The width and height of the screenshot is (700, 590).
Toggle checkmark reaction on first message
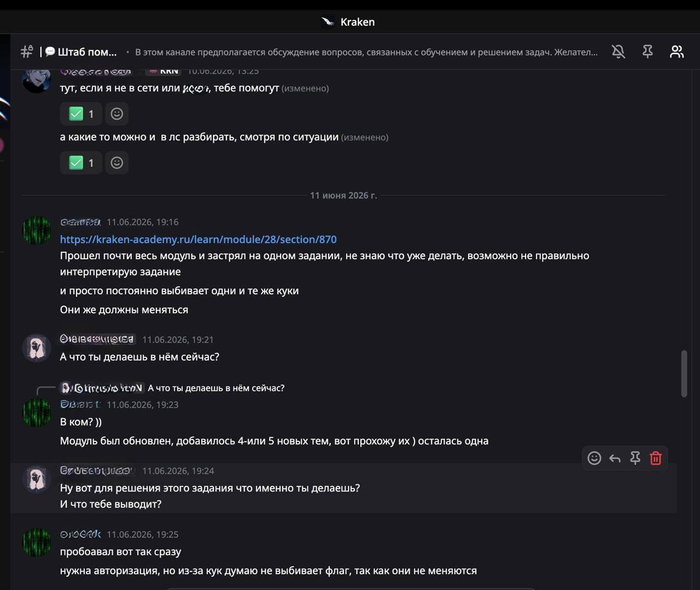(81, 114)
